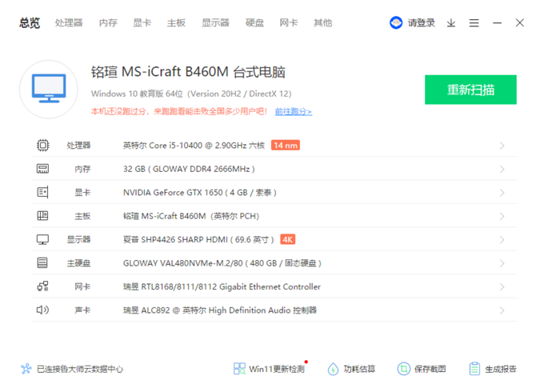Open the 其他 tab
Viewport: 536px width, 392px height.
(322, 23)
